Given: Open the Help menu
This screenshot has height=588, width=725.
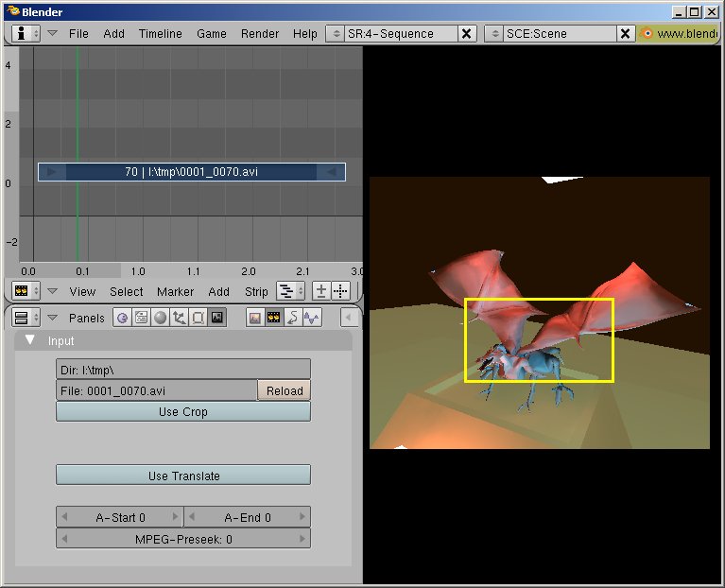Looking at the screenshot, I should pyautogui.click(x=304, y=34).
